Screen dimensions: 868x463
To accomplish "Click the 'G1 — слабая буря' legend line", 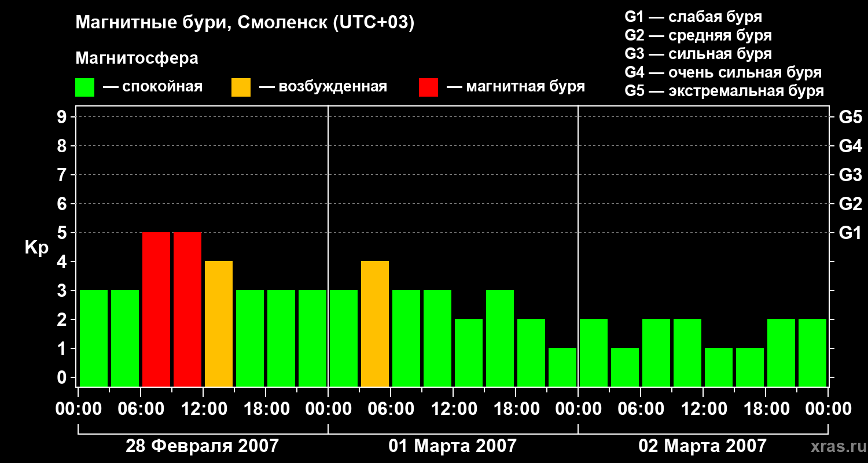I will [693, 16].
